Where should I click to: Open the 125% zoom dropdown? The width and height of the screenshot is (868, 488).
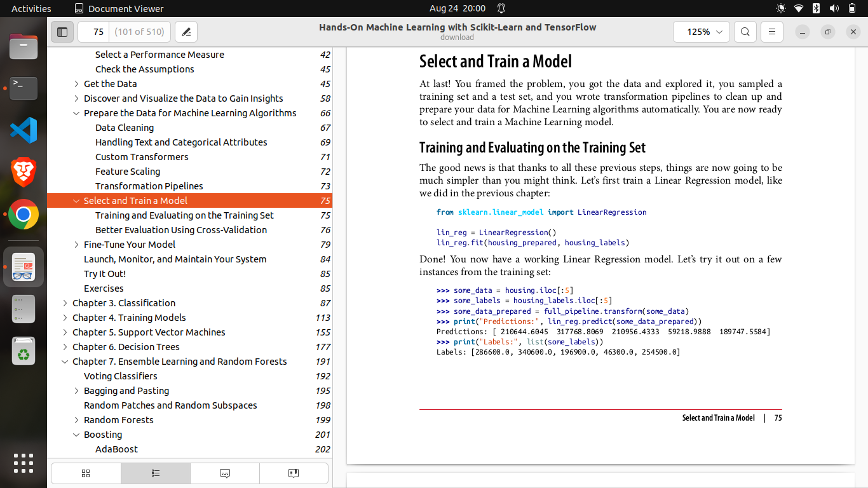pos(702,32)
